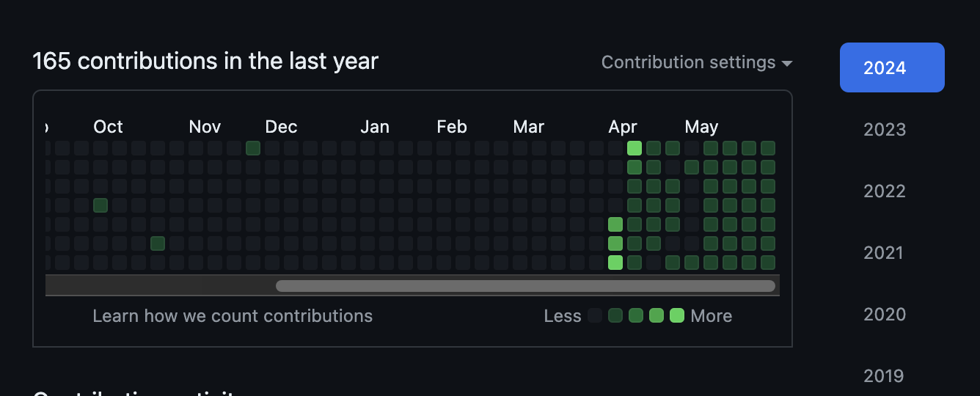
Task: Click the Oct month label
Action: tap(108, 127)
